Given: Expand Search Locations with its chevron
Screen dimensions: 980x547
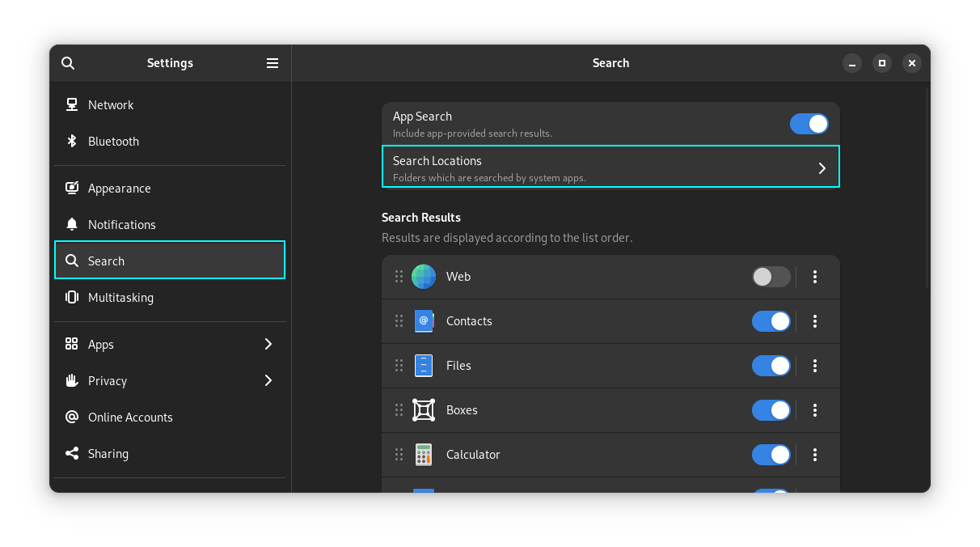Looking at the screenshot, I should 822,168.
